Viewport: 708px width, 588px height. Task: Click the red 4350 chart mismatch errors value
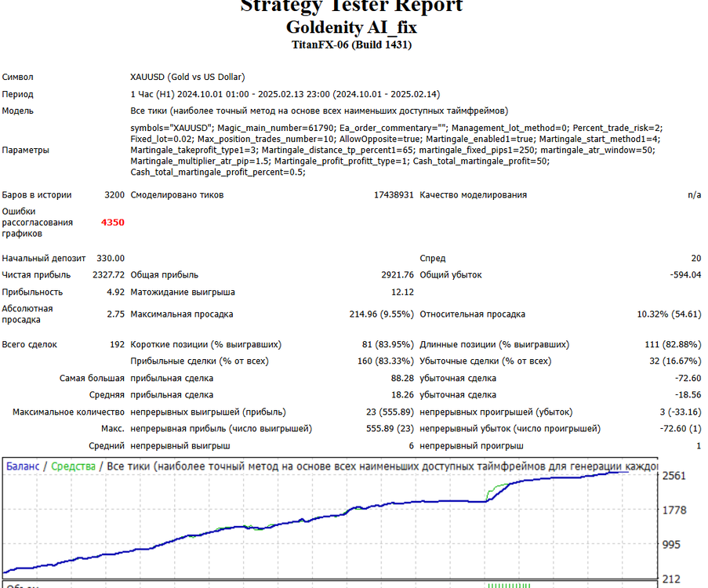point(112,222)
